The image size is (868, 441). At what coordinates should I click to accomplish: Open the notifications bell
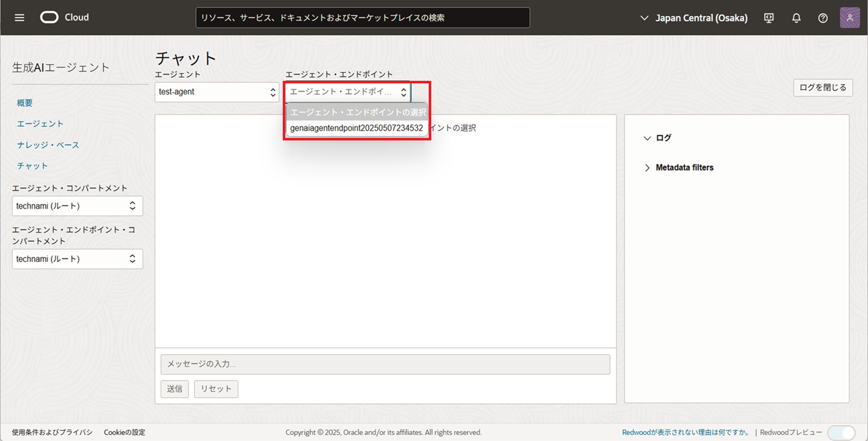click(796, 18)
